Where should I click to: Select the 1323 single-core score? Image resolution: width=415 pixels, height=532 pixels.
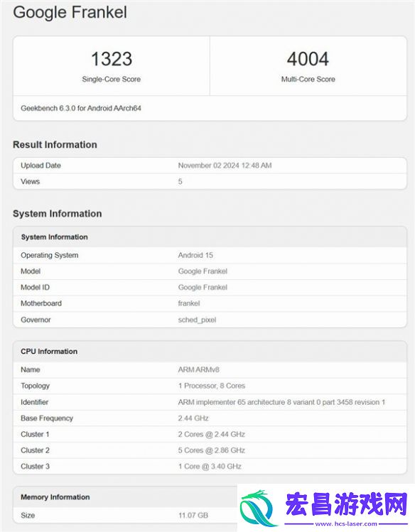click(x=112, y=59)
